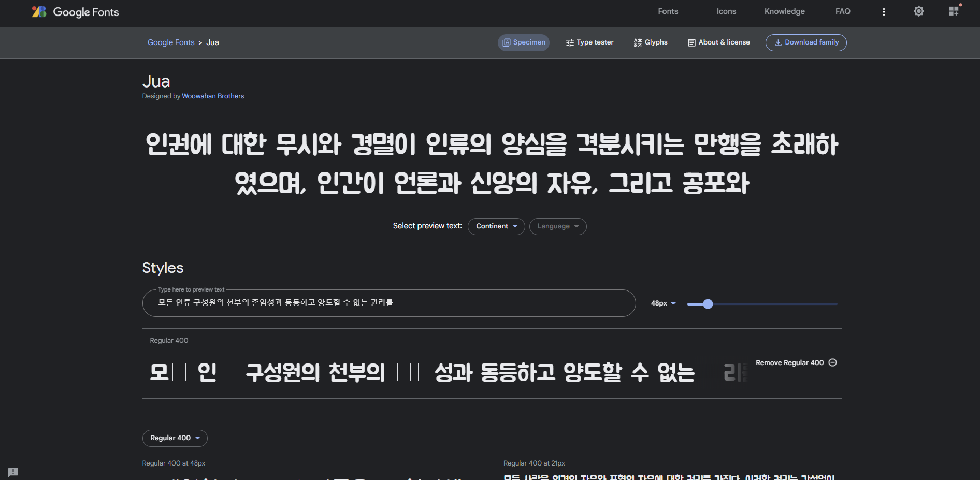This screenshot has height=480, width=980.
Task: Click the Styles heading
Action: pyautogui.click(x=163, y=268)
